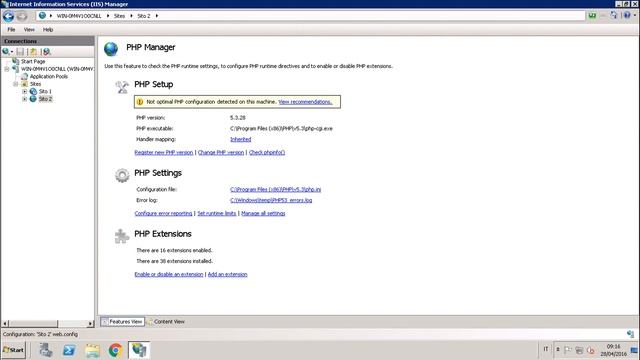Click the Delete connection icon in Connections toolbar
The width and height of the screenshot is (640, 360).
(47, 51)
